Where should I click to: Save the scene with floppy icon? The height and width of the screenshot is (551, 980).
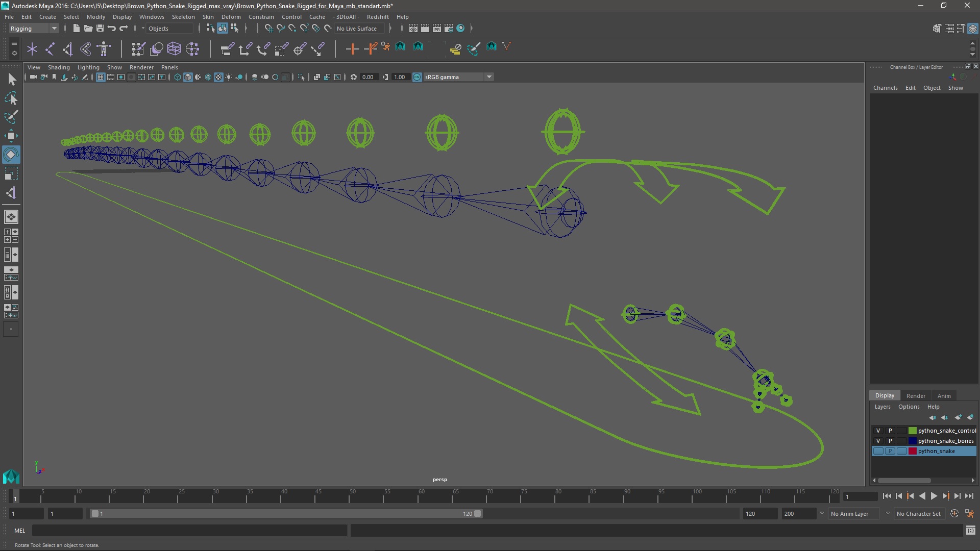click(x=100, y=29)
